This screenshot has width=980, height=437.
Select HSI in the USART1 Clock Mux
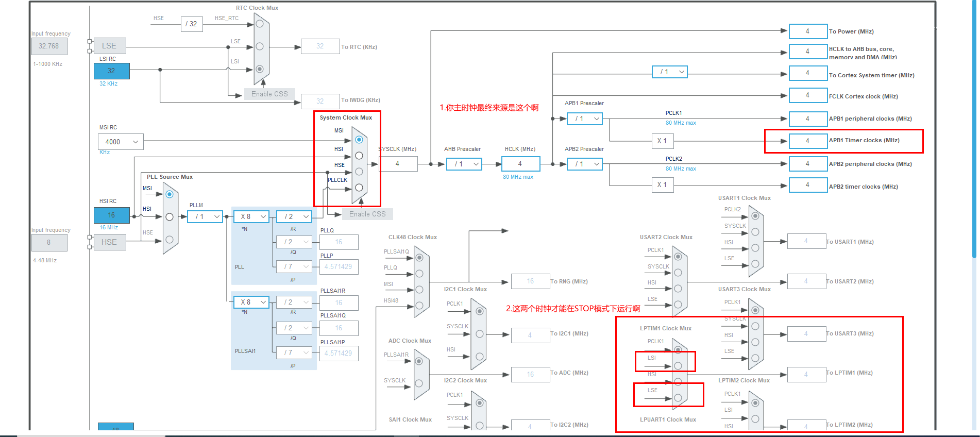pyautogui.click(x=755, y=248)
